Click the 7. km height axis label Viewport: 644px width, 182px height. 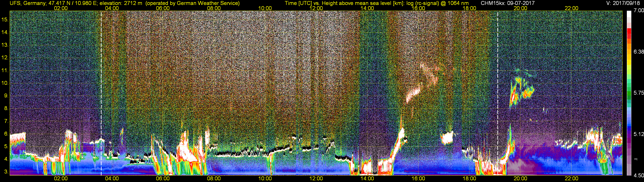tap(6, 121)
